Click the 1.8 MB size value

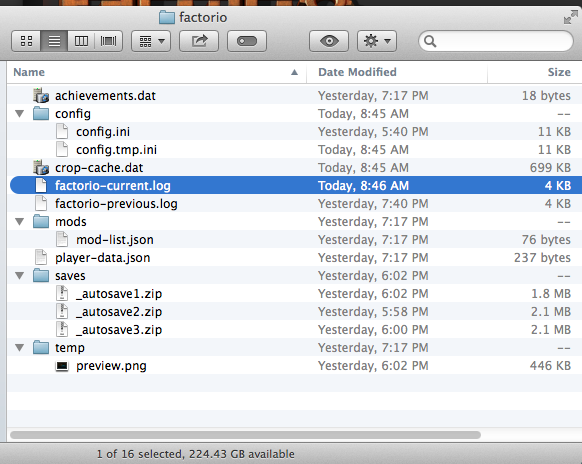click(551, 294)
